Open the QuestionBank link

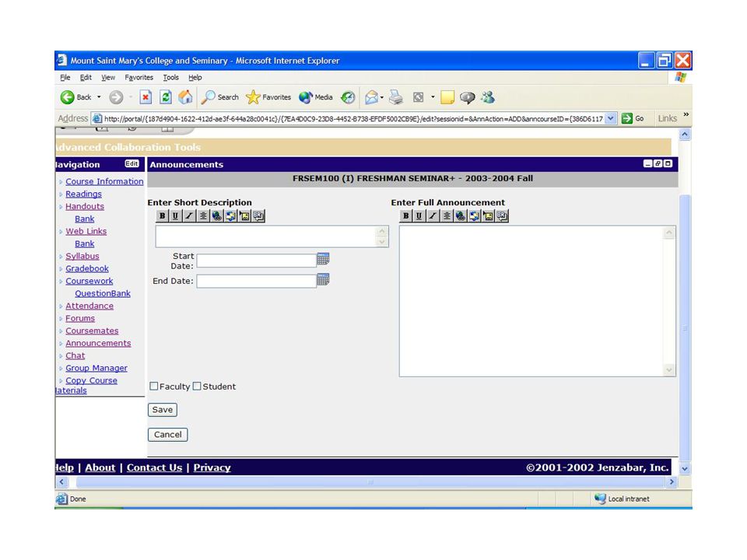point(103,293)
